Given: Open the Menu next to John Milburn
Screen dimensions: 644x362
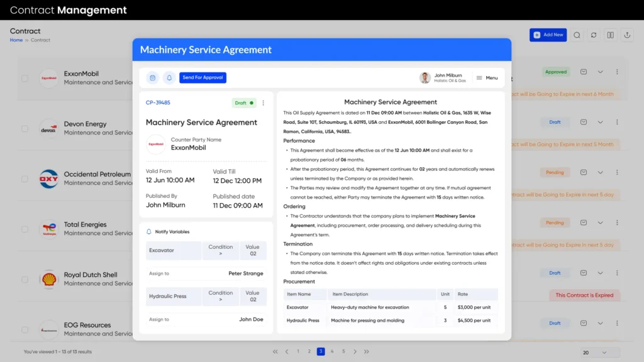Looking at the screenshot, I should [487, 77].
